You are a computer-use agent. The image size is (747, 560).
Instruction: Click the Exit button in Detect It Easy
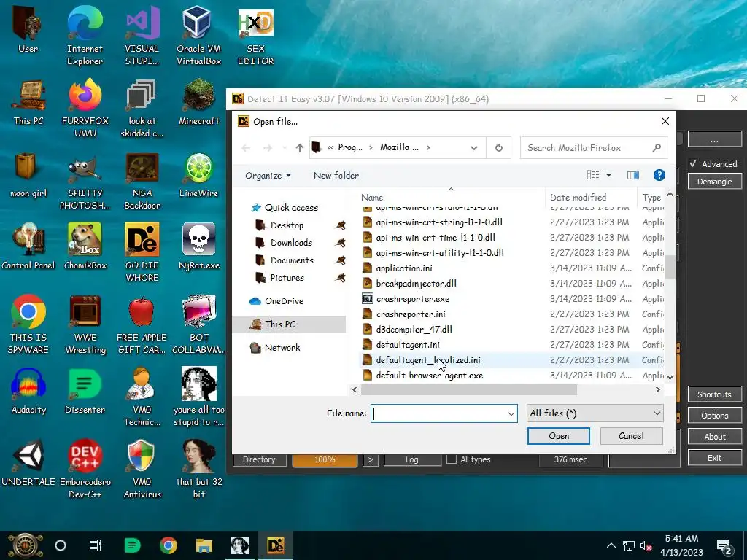pyautogui.click(x=715, y=458)
